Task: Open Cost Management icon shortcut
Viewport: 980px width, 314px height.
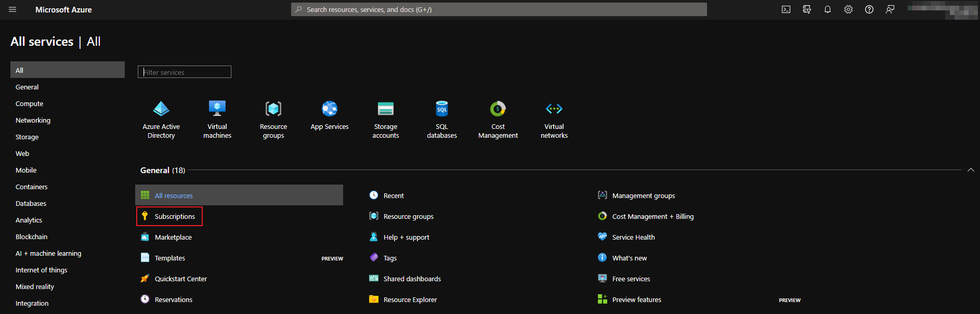Action: pyautogui.click(x=498, y=109)
